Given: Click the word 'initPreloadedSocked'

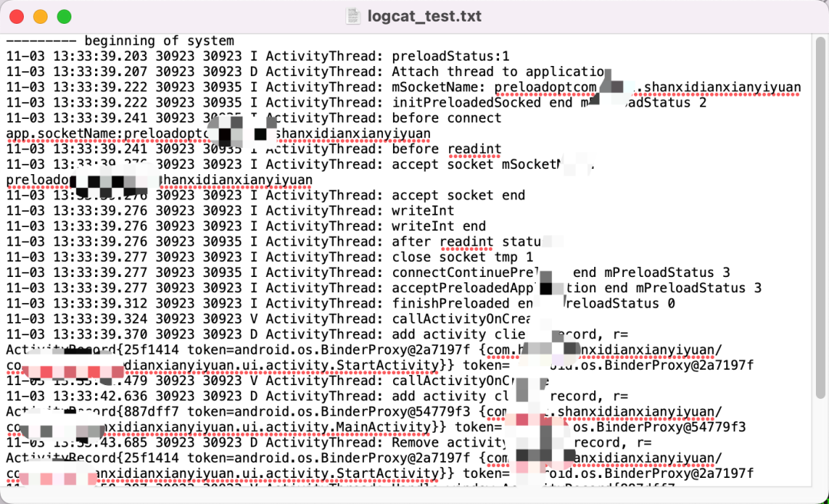Looking at the screenshot, I should 466,103.
